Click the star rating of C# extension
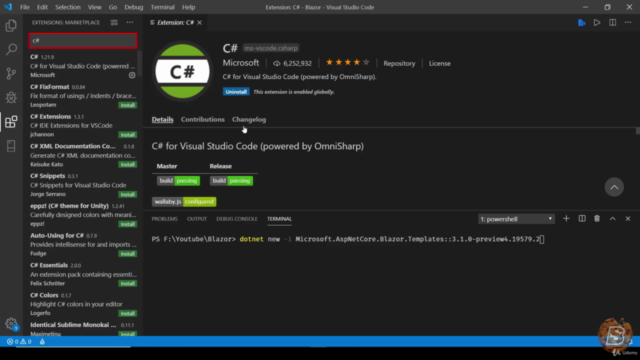 [347, 62]
